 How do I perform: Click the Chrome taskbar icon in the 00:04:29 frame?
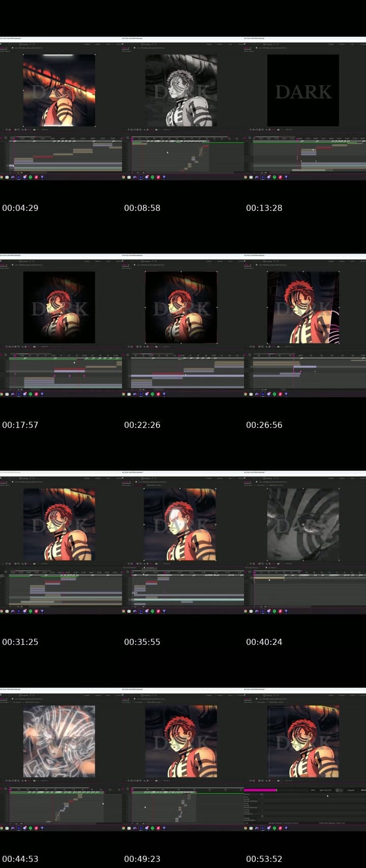[x=2, y=177]
